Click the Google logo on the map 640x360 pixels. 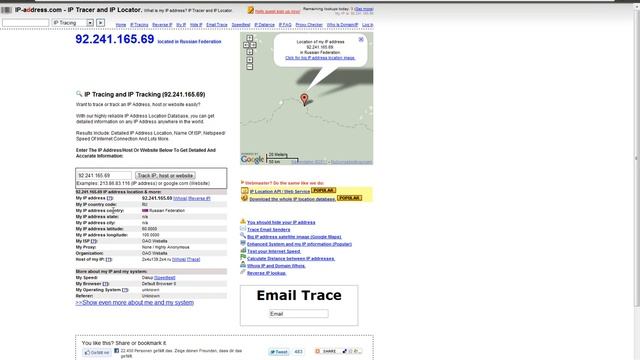click(x=252, y=159)
